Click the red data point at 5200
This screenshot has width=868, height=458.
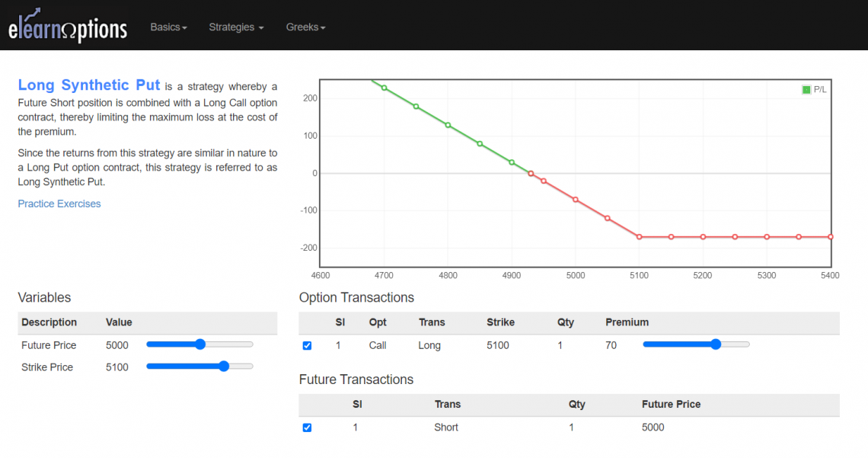pyautogui.click(x=703, y=237)
